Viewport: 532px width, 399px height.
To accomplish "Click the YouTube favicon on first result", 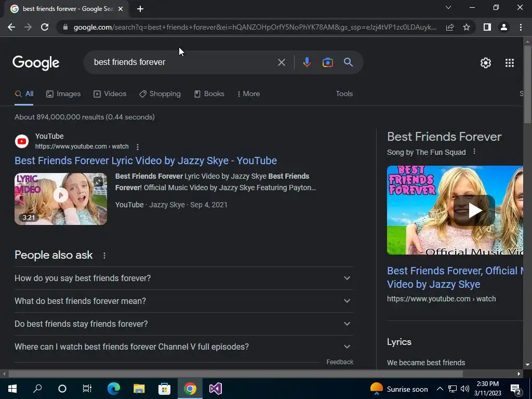I will click(x=22, y=141).
